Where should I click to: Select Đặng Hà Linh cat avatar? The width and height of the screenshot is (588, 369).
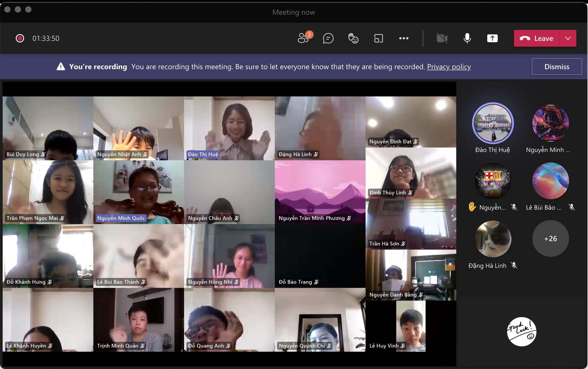pyautogui.click(x=492, y=238)
